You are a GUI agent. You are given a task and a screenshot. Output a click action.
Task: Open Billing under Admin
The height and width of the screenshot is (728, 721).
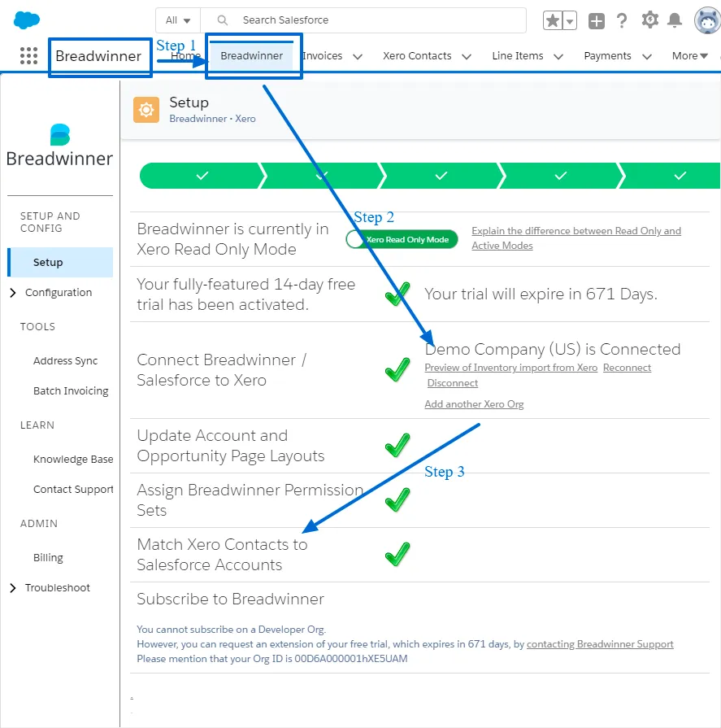click(48, 558)
